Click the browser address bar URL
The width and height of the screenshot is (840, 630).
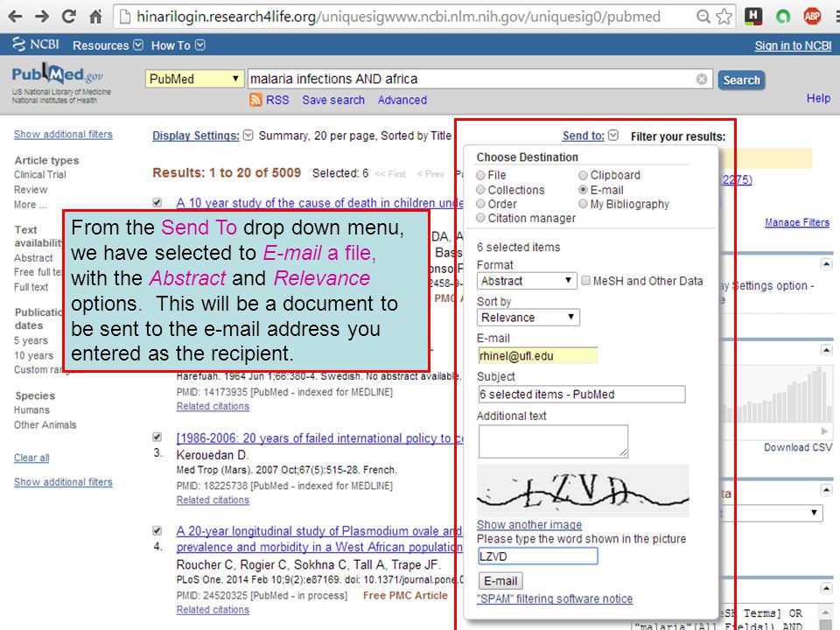pos(399,17)
